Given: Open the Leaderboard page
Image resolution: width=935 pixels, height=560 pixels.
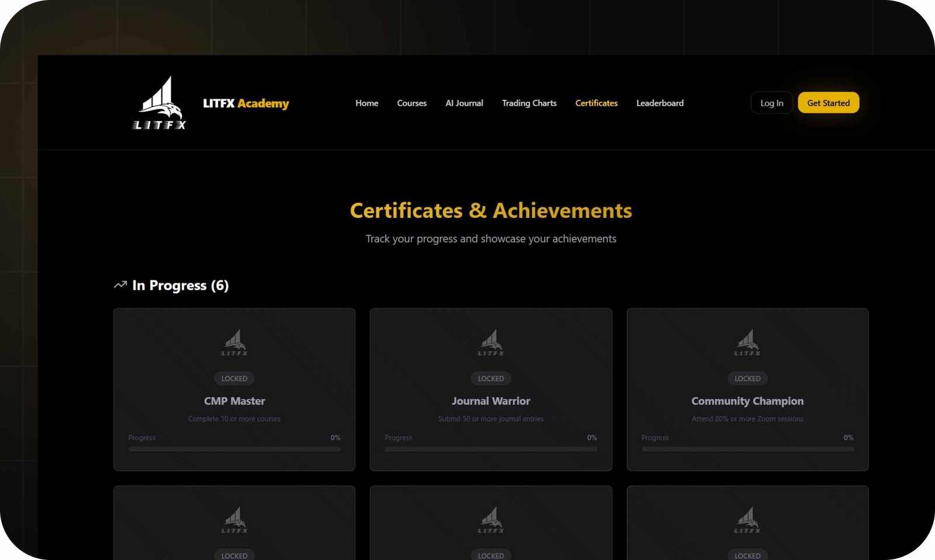Looking at the screenshot, I should coord(660,103).
